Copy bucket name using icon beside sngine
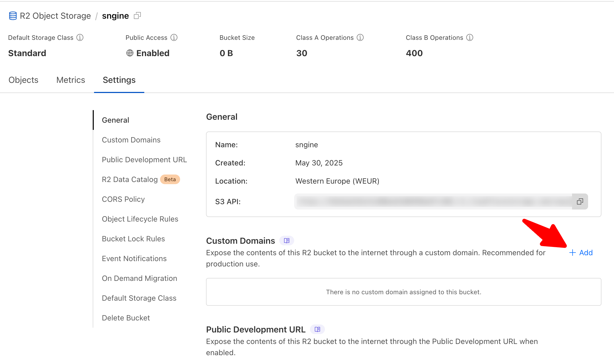Screen dimensions: 614x364 point(137,16)
